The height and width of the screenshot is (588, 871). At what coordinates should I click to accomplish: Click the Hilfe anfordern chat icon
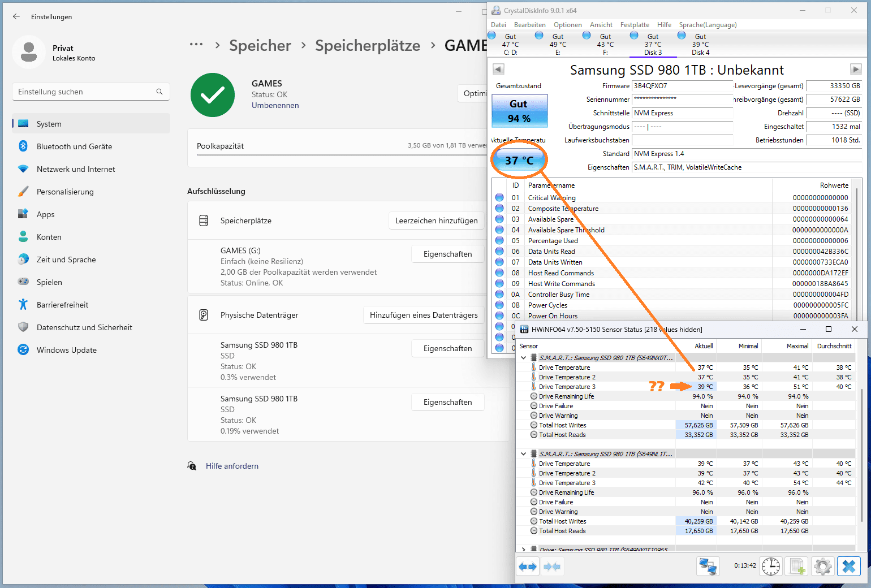192,466
